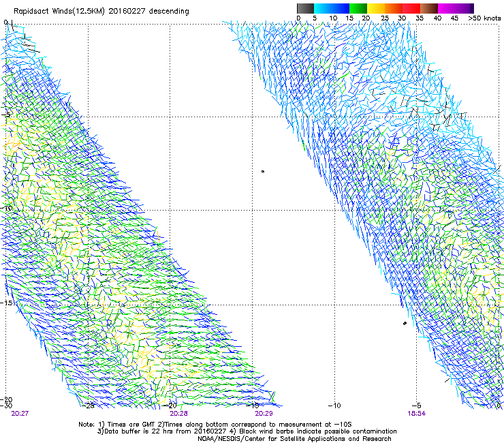Click the purple "20:28" pass time label

(x=178, y=414)
